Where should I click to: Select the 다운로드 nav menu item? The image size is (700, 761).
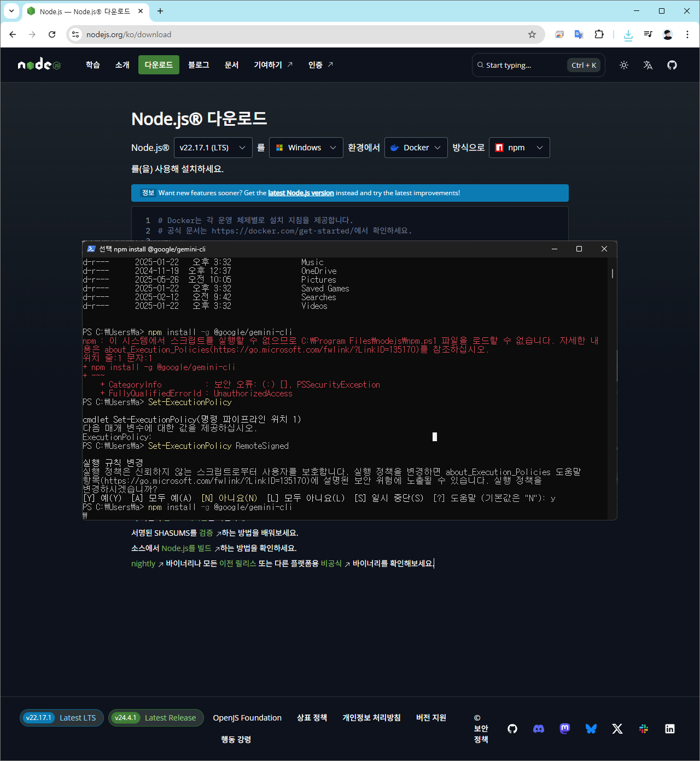[x=159, y=65]
